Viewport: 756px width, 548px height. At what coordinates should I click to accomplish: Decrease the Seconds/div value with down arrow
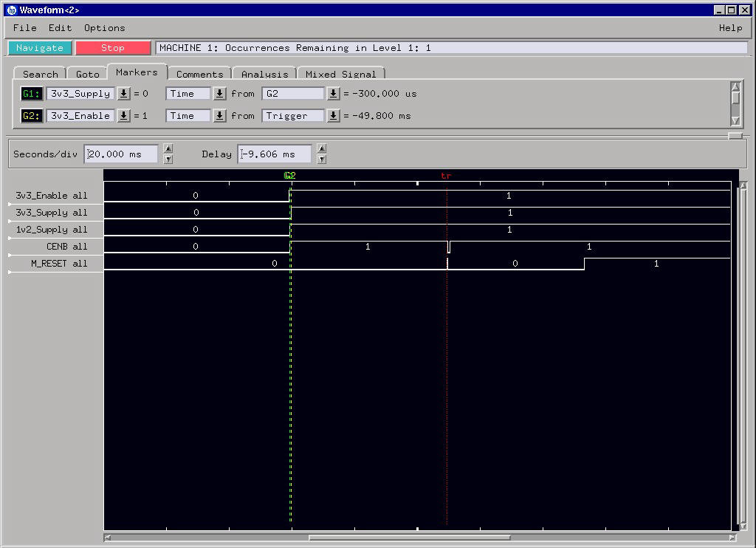pyautogui.click(x=168, y=160)
